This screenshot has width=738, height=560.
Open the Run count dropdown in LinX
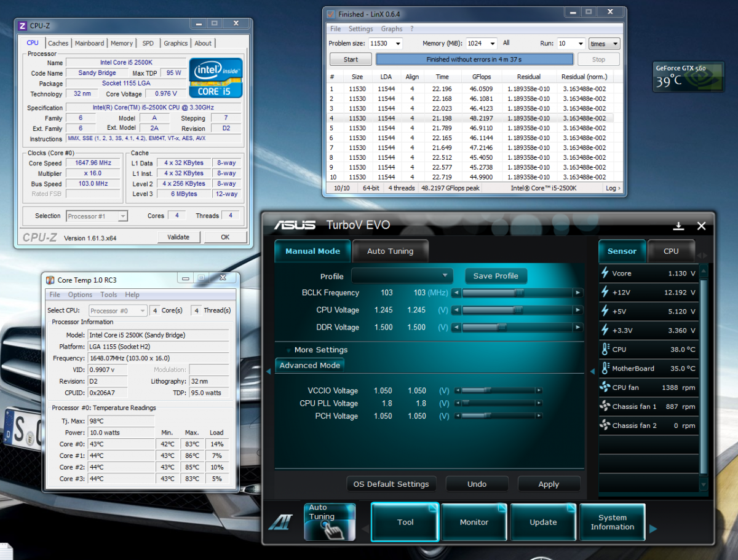tap(580, 44)
